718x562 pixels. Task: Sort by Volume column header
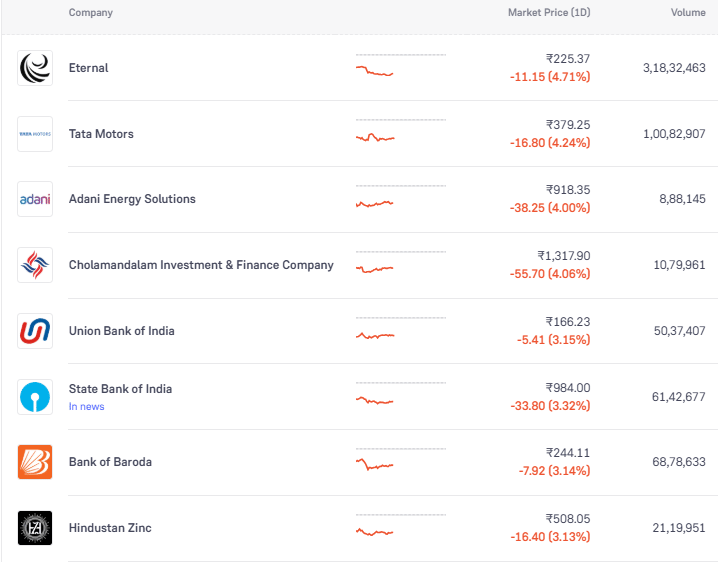coord(688,13)
